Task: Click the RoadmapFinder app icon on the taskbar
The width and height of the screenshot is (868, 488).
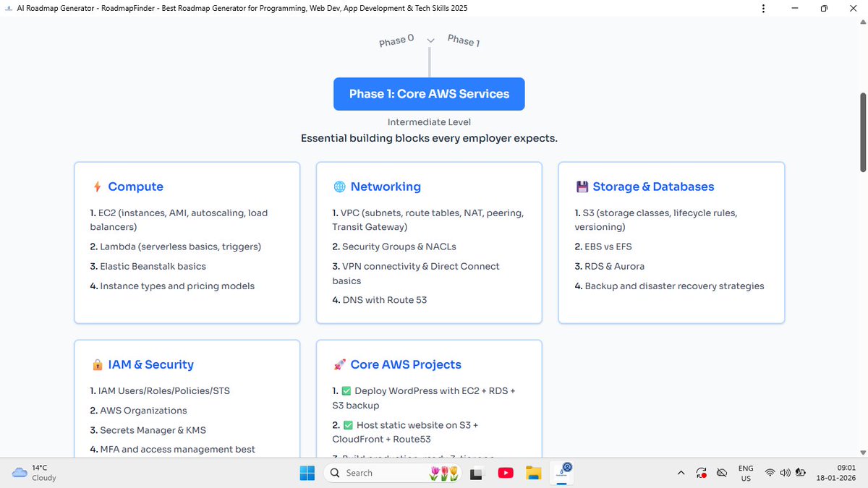Action: click(563, 472)
